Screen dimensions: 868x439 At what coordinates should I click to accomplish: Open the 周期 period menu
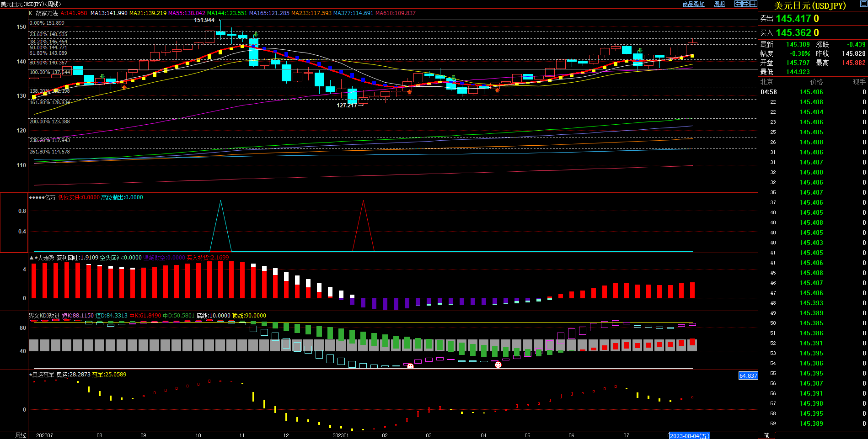pos(719,4)
